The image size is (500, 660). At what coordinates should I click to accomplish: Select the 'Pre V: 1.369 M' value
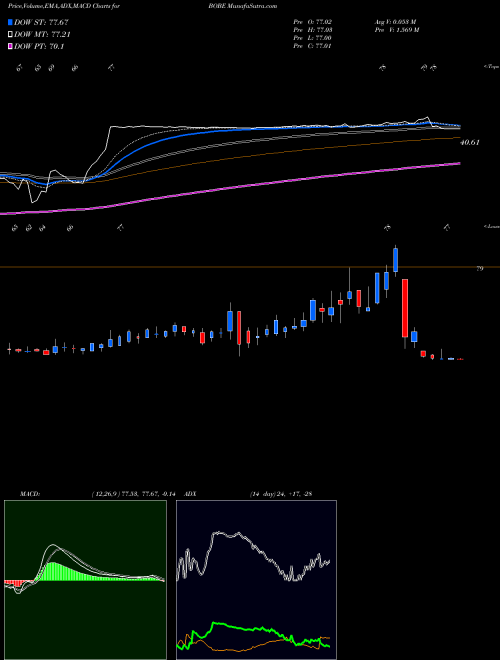tap(396, 30)
